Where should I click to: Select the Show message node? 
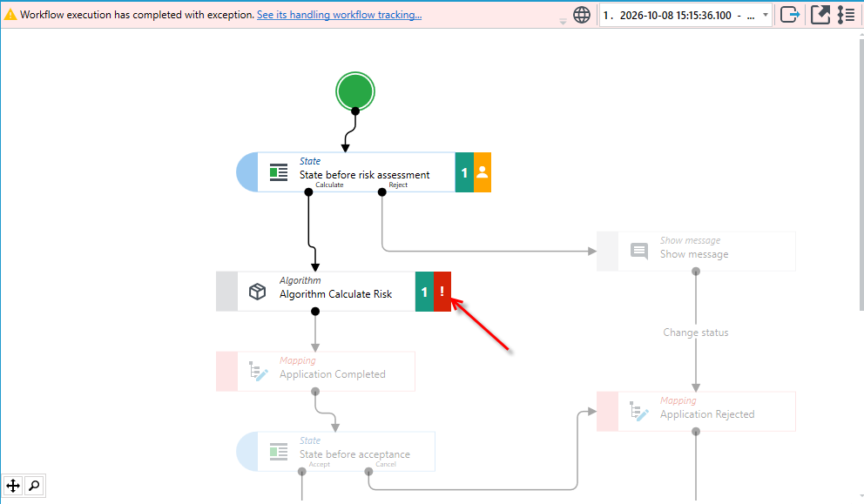click(696, 252)
